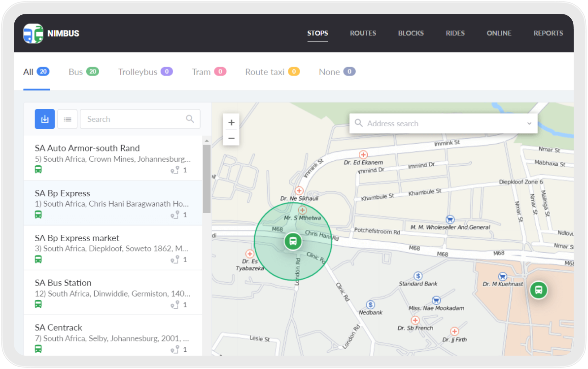Image resolution: width=588 pixels, height=369 pixels.
Task: Select the bus stop marker near Dr. M Kuehnast
Action: [538, 290]
